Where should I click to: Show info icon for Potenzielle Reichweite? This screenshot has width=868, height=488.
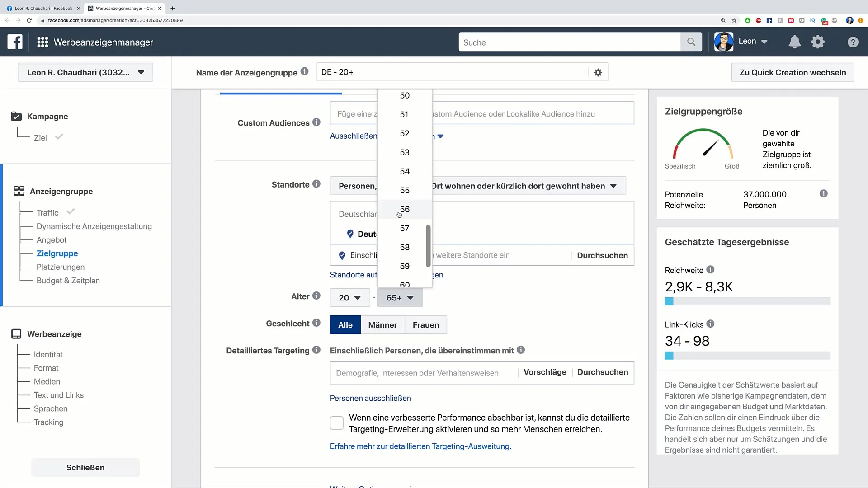[824, 194]
